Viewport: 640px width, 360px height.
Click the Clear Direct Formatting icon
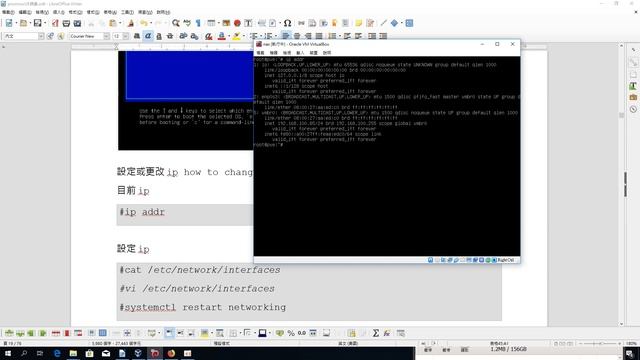pyautogui.click(x=209, y=36)
